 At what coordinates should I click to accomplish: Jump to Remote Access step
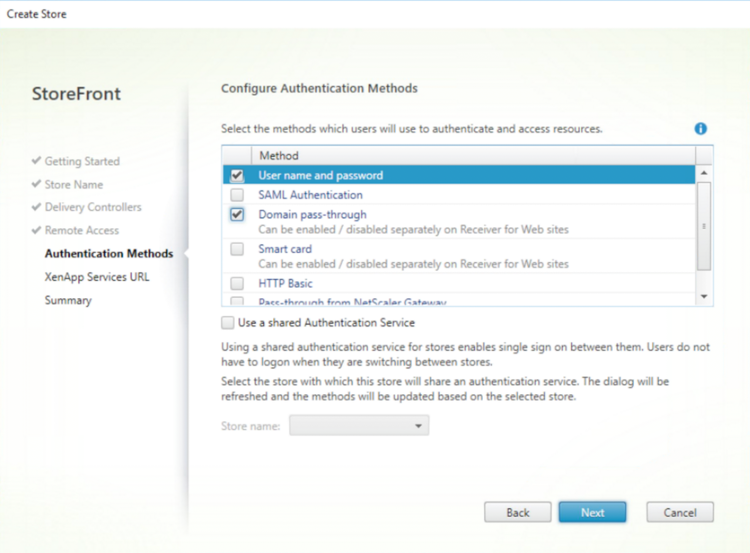(x=81, y=230)
